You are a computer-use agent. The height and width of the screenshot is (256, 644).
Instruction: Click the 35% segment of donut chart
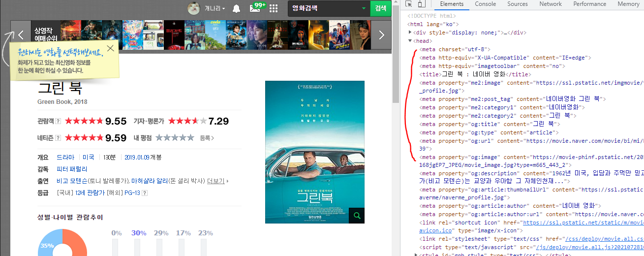tap(47, 245)
